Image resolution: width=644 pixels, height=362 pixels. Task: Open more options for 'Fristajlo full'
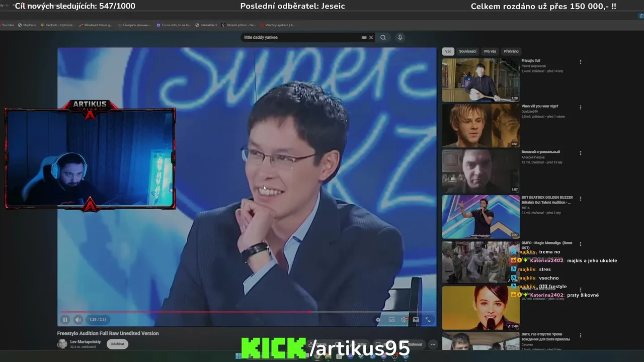tap(580, 62)
